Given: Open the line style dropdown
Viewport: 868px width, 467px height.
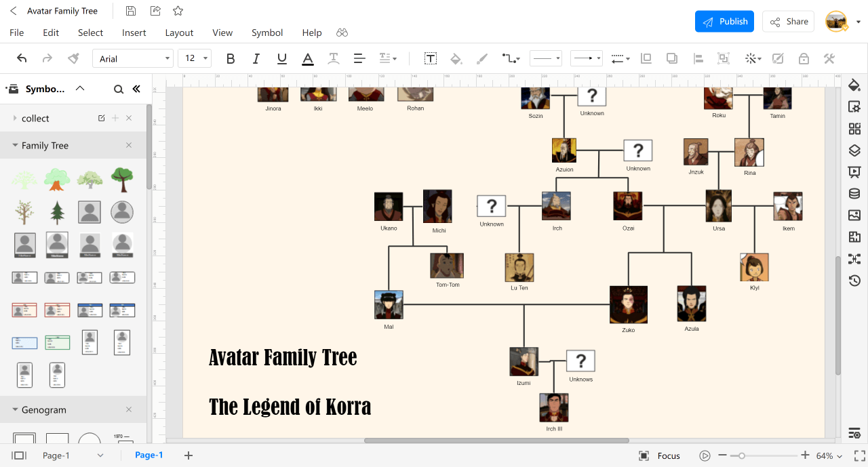Looking at the screenshot, I should [x=546, y=58].
